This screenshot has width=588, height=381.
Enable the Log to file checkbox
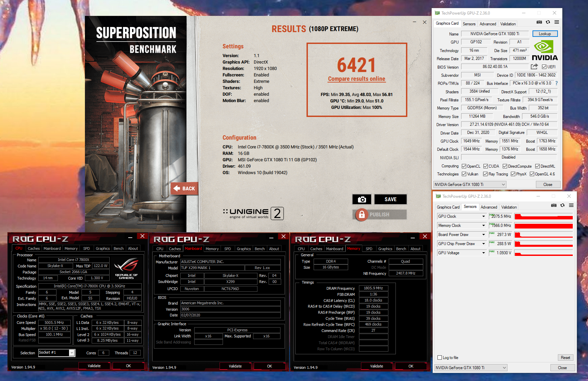439,358
